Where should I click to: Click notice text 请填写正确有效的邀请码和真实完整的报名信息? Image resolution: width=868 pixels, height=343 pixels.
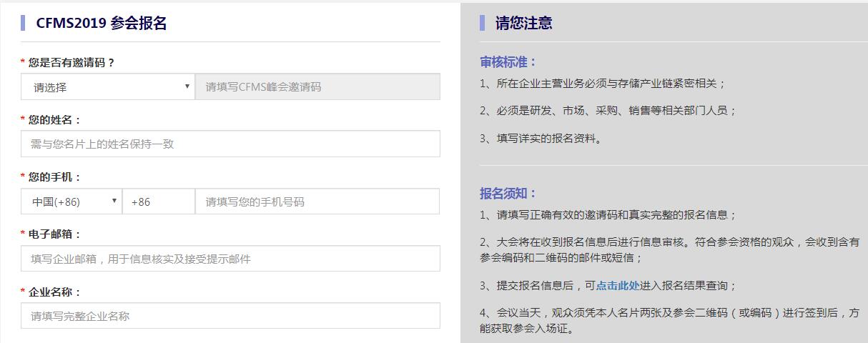click(x=612, y=215)
